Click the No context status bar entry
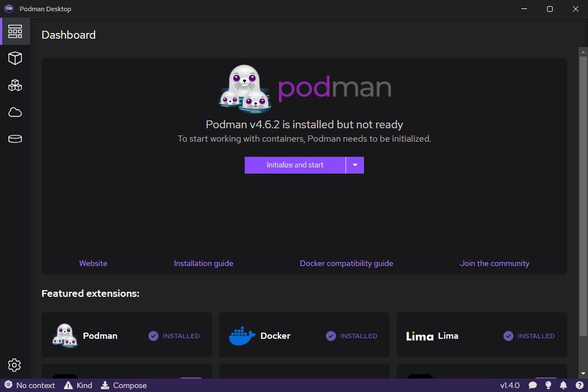Viewport: 588px width, 392px height. (30, 385)
